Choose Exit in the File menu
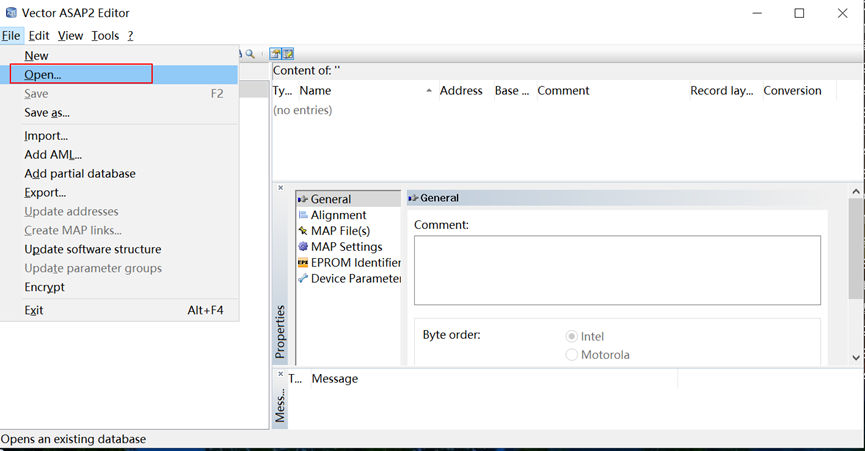 (x=120, y=310)
